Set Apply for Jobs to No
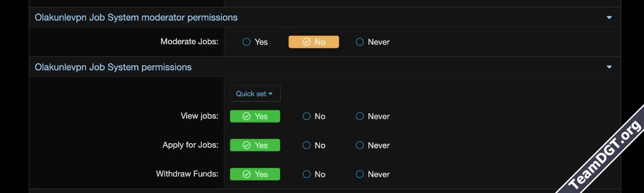This screenshot has width=644, height=193. 314,145
